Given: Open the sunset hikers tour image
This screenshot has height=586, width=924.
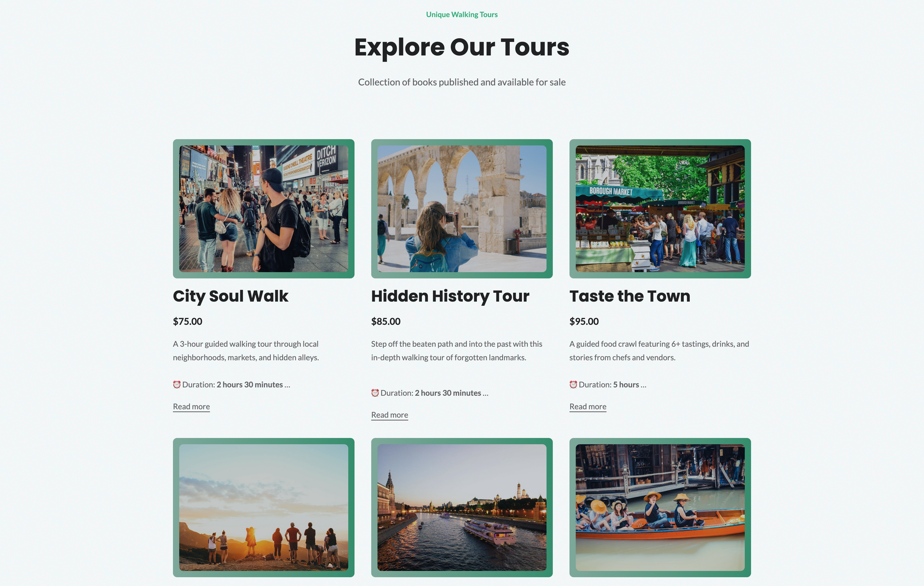Looking at the screenshot, I should tap(263, 507).
